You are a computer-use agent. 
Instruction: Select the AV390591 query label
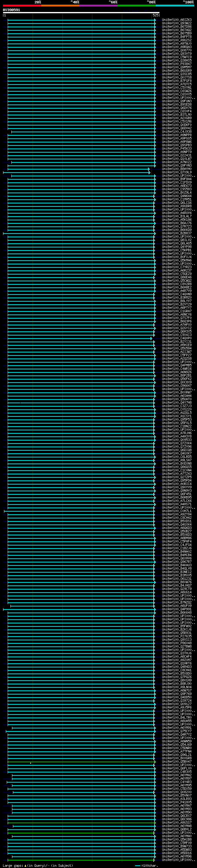click(x=11, y=10)
